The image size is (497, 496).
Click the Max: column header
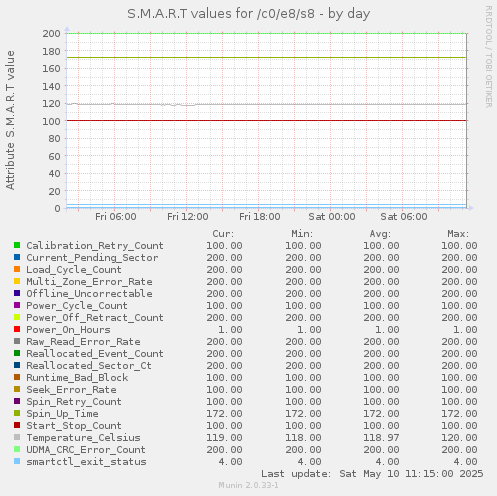click(458, 234)
